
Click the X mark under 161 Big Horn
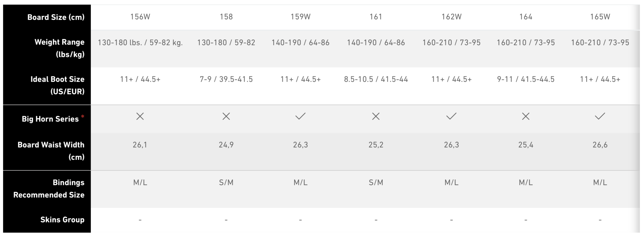pyautogui.click(x=376, y=116)
